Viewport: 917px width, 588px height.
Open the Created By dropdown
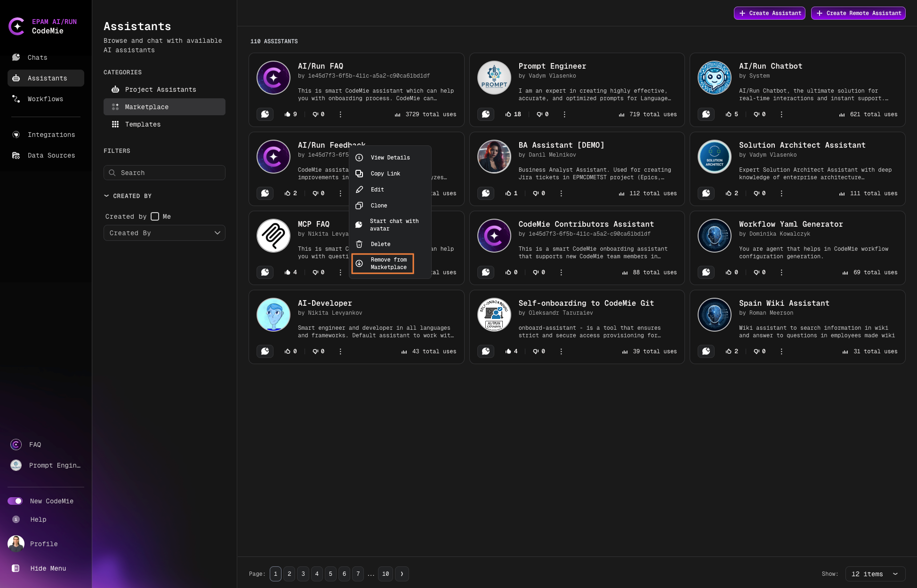click(x=164, y=233)
